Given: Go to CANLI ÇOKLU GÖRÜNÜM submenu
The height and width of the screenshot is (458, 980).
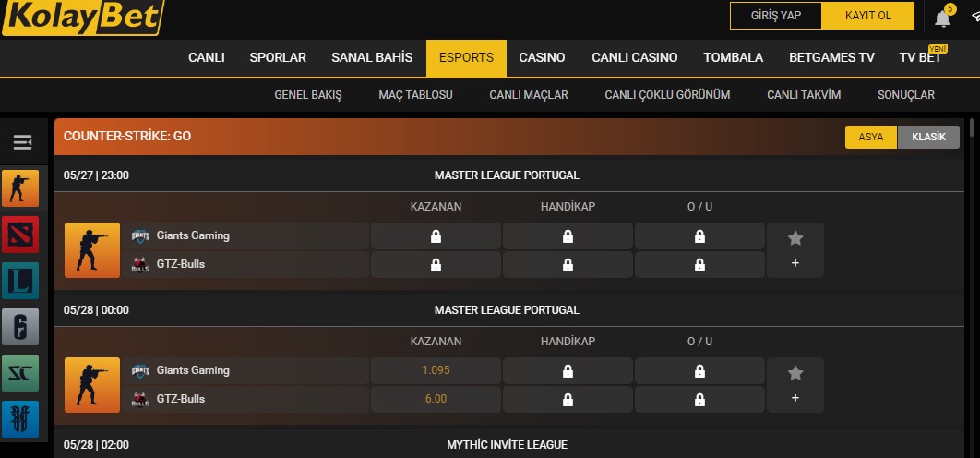Looking at the screenshot, I should tap(667, 95).
